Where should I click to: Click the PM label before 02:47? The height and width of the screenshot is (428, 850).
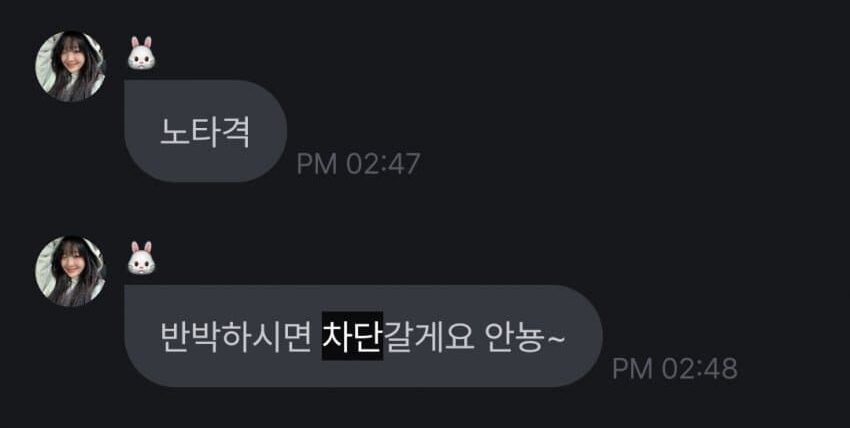pyautogui.click(x=317, y=164)
